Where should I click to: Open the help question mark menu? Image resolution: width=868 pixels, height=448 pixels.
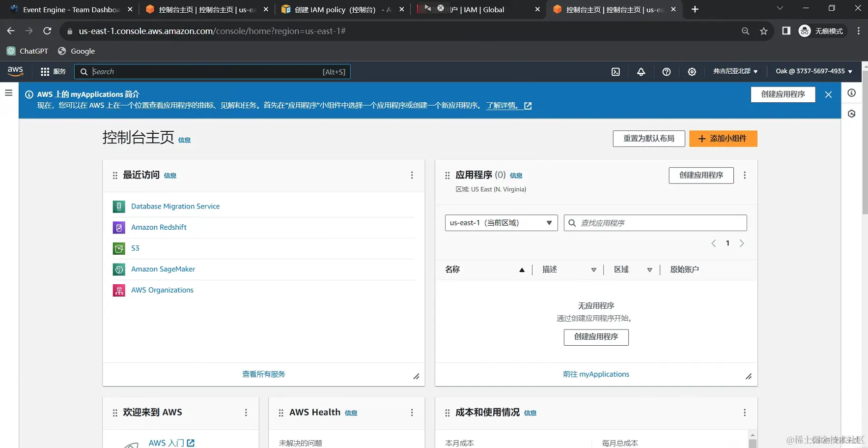point(667,72)
